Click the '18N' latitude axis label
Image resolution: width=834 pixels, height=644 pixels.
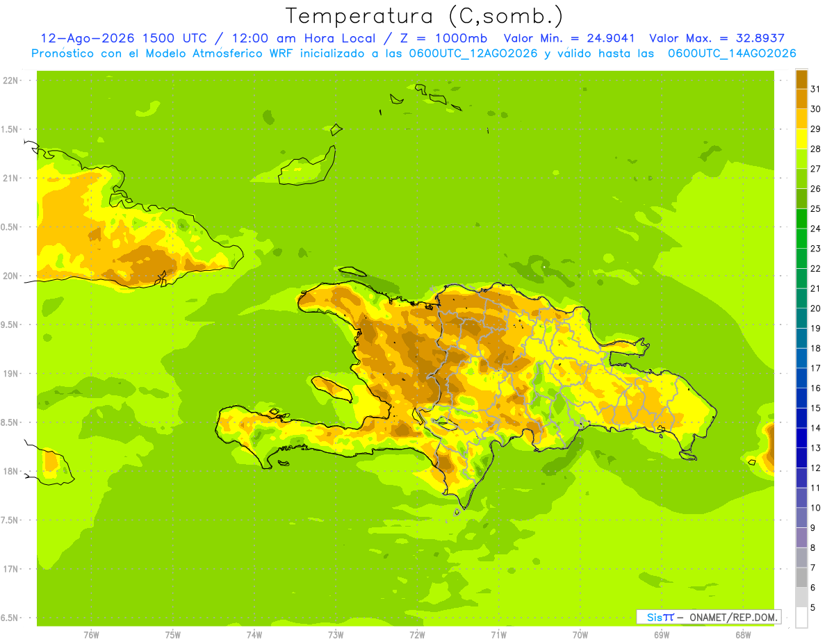pyautogui.click(x=11, y=471)
